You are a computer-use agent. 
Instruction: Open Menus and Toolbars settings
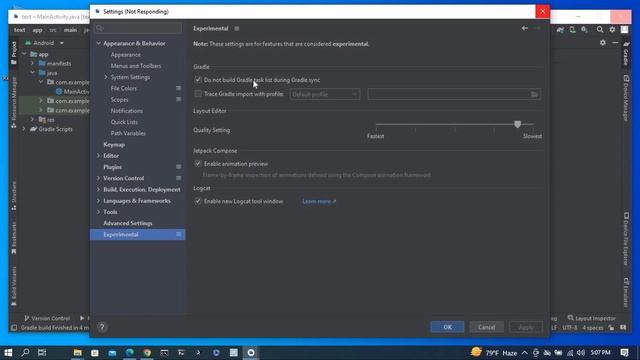pos(136,66)
